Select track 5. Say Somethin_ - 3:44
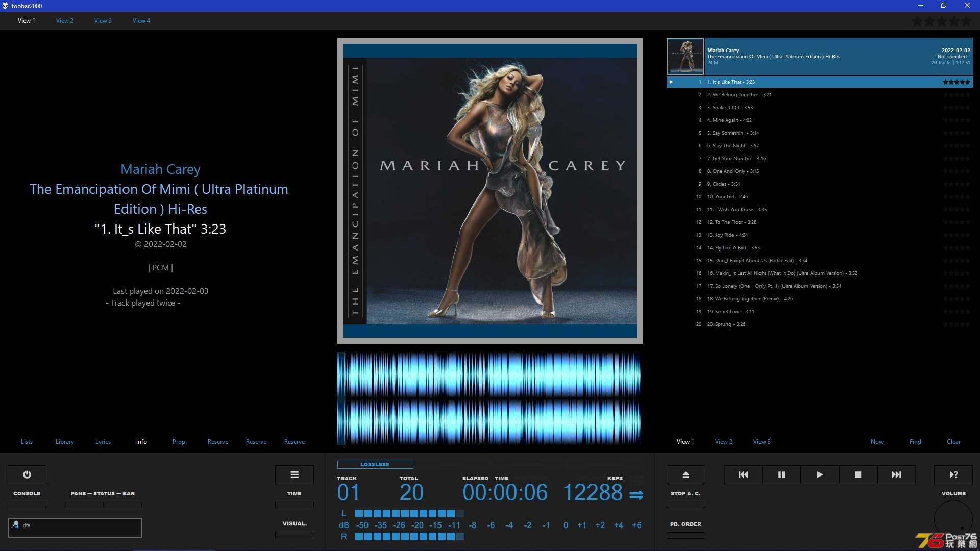980x551 pixels. [x=819, y=133]
